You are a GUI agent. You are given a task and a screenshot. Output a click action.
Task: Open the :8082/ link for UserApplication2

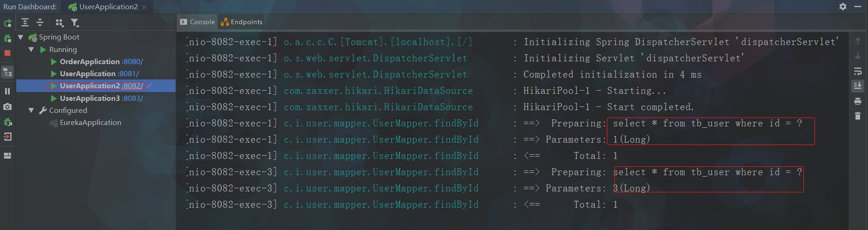click(132, 86)
